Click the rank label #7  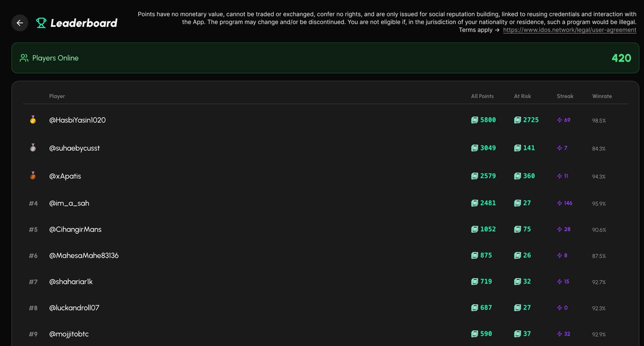click(33, 282)
